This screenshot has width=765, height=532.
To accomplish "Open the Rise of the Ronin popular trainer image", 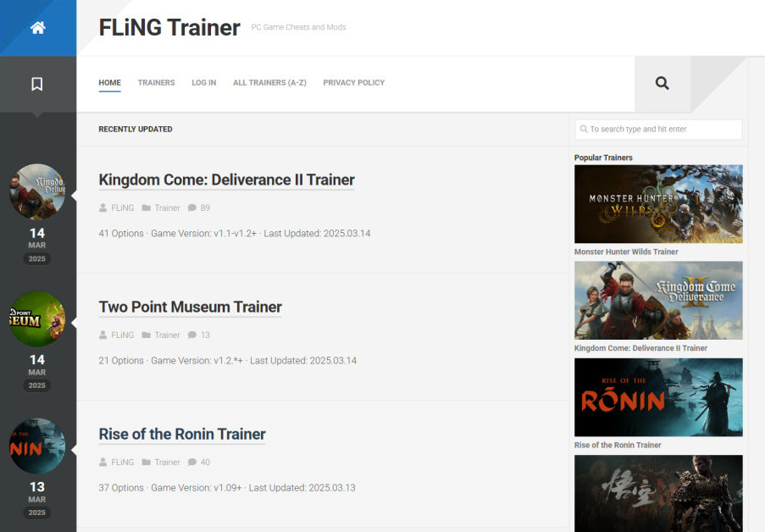I will [x=658, y=397].
